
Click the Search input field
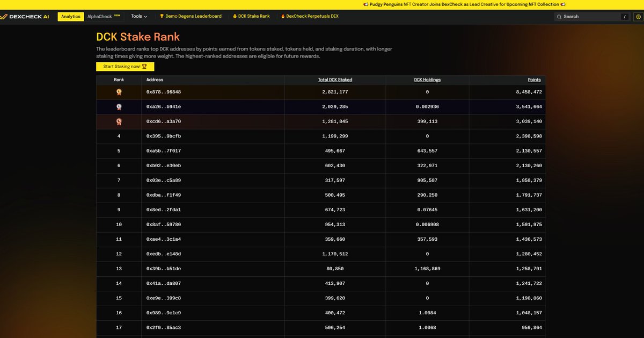coord(591,17)
